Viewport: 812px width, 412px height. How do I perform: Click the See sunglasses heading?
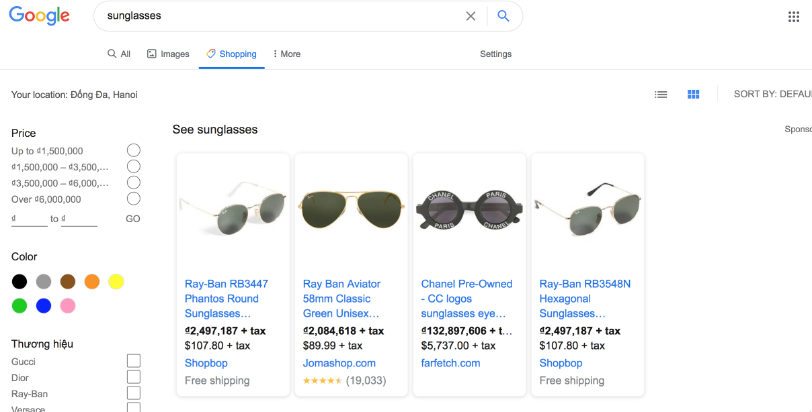(215, 129)
